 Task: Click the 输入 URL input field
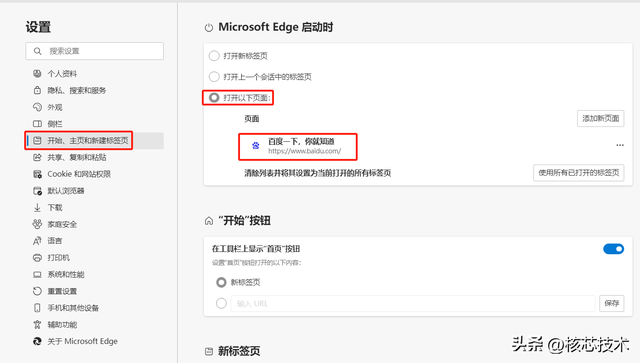tap(413, 303)
